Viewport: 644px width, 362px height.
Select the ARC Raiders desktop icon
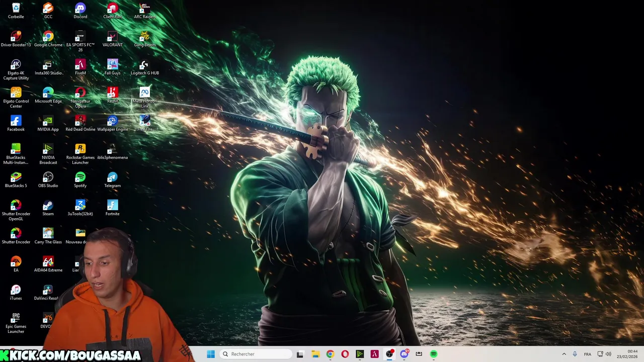144,11
